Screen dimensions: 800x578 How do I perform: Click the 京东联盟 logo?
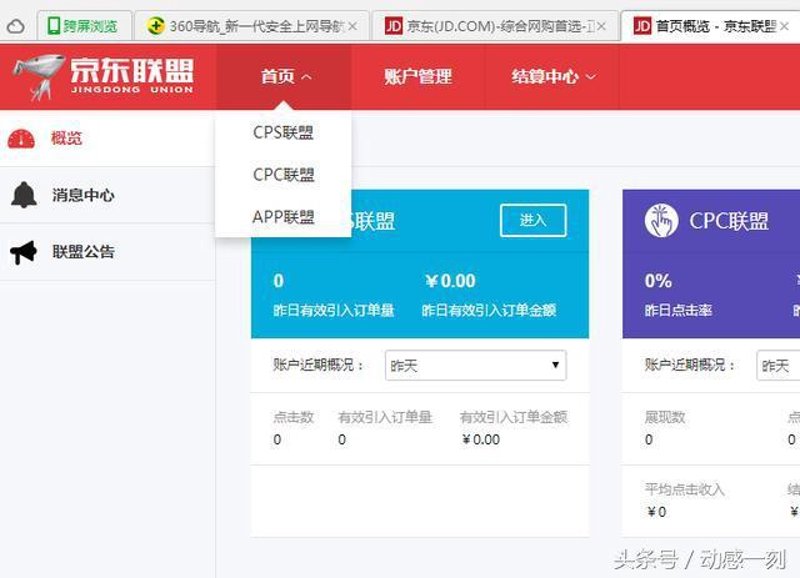tap(104, 77)
